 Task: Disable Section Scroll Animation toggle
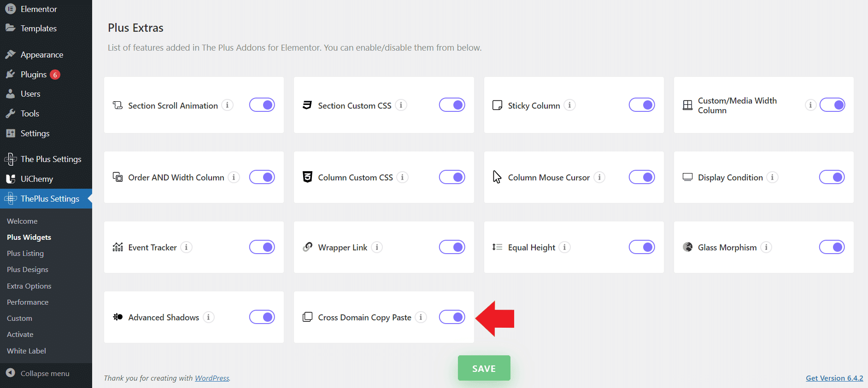[x=262, y=105]
